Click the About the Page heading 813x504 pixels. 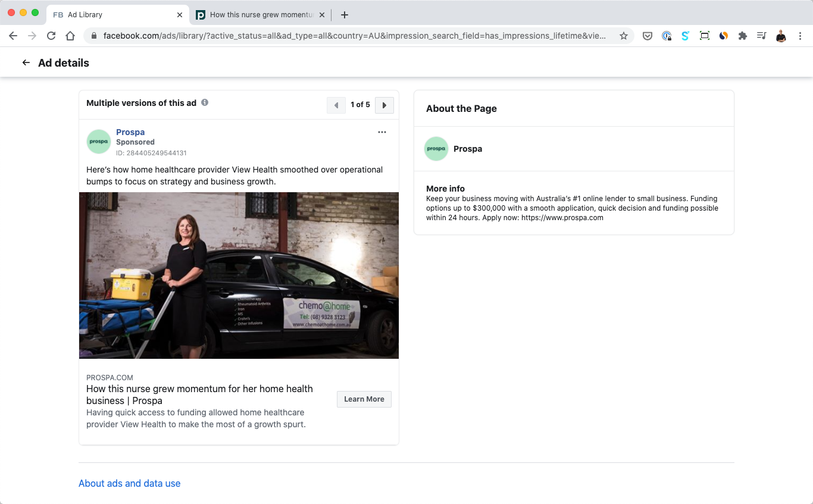point(461,108)
